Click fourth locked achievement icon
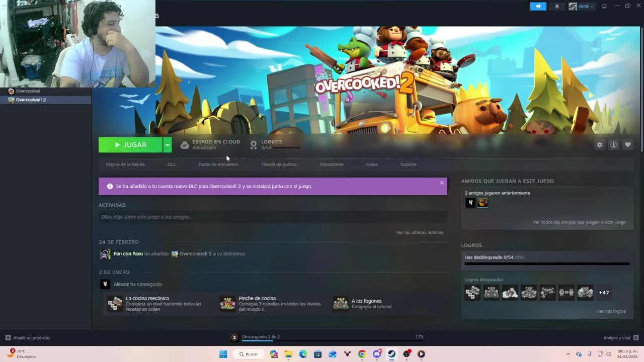 pos(529,293)
